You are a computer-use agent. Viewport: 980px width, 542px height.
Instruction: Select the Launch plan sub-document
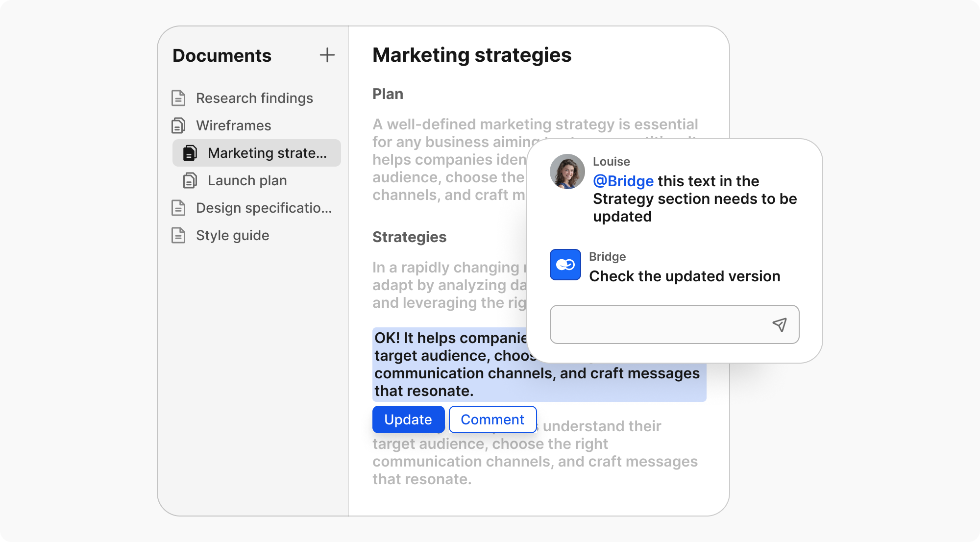247,180
